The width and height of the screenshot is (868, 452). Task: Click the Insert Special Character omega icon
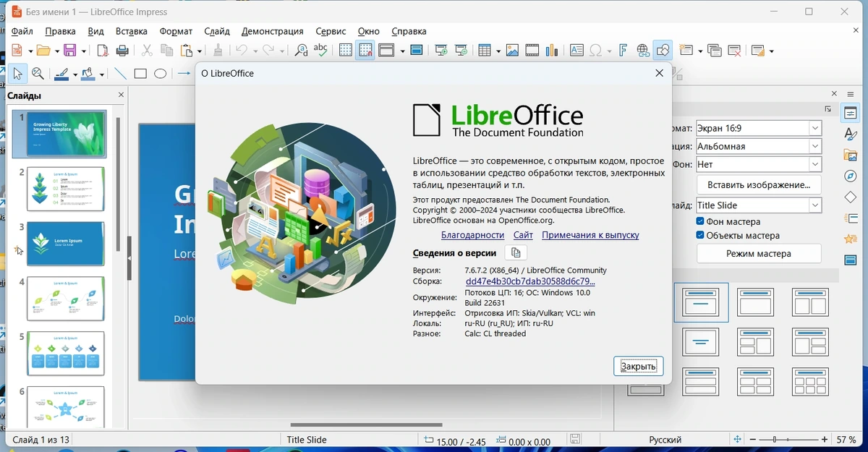(x=596, y=50)
